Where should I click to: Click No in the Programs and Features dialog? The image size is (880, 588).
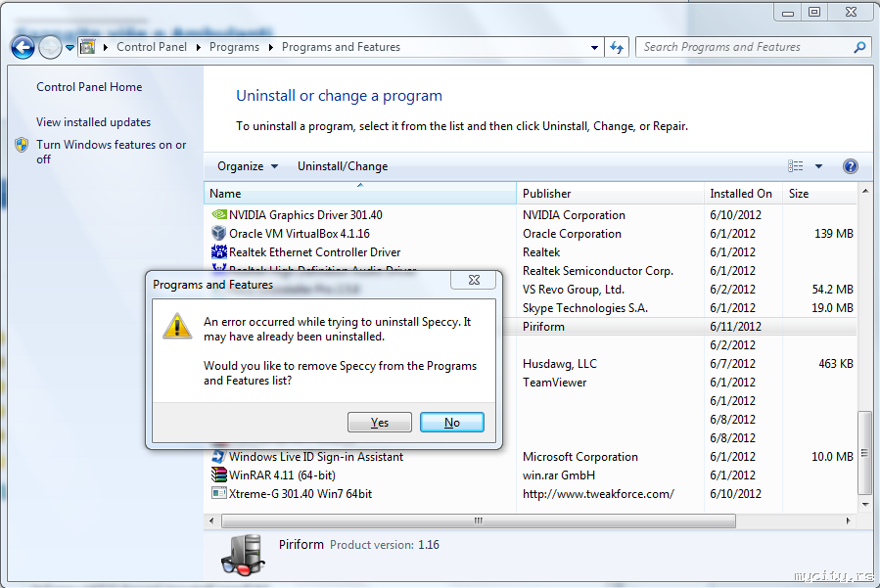pyautogui.click(x=452, y=423)
